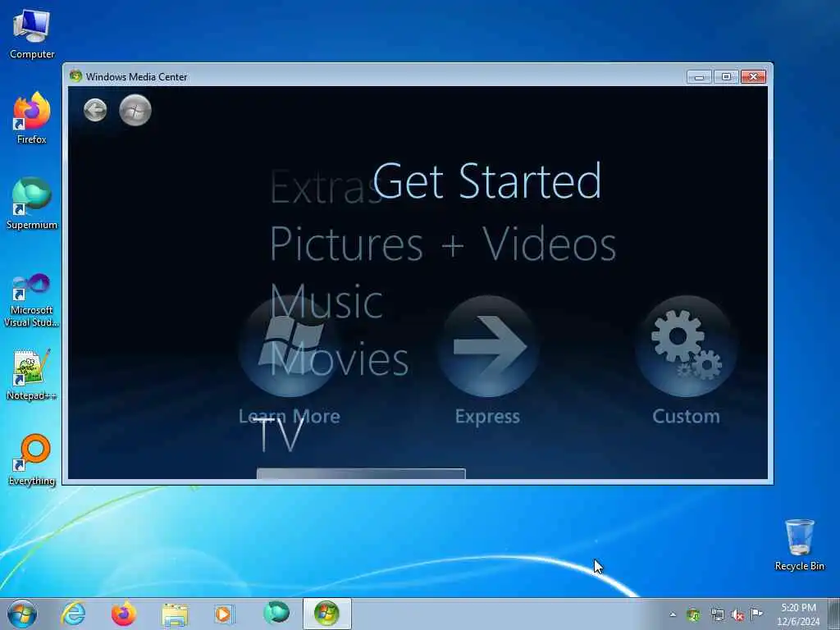
Task: Click the Custom label text
Action: tap(687, 417)
